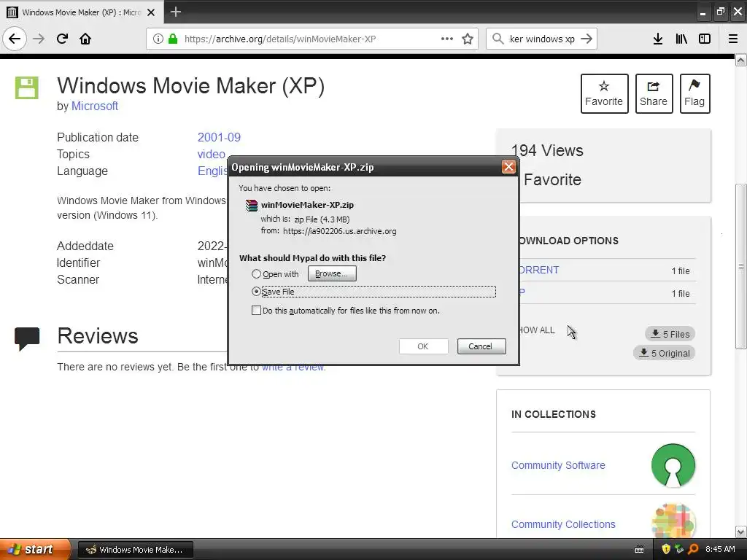Click the page scrollbar down arrow
747x560 pixels.
740,532
